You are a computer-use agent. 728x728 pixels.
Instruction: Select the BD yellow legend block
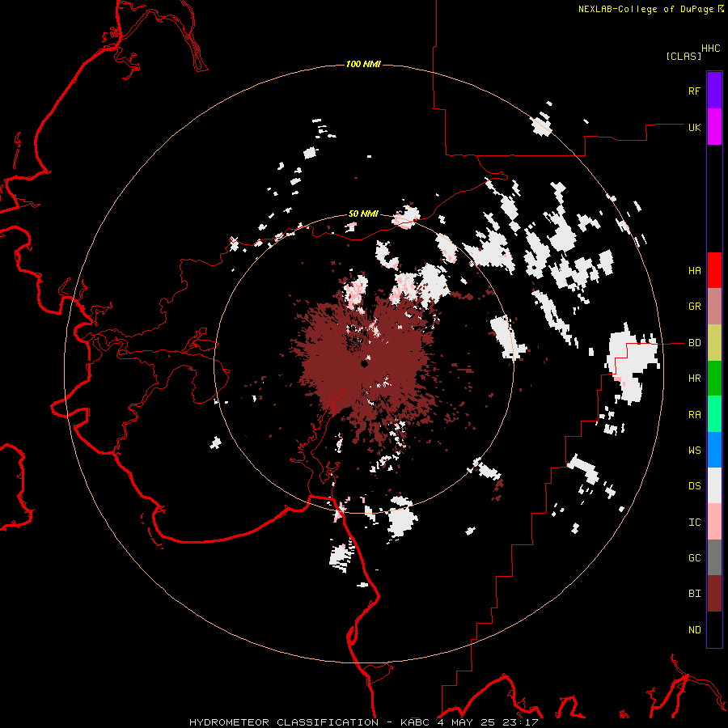(x=714, y=343)
